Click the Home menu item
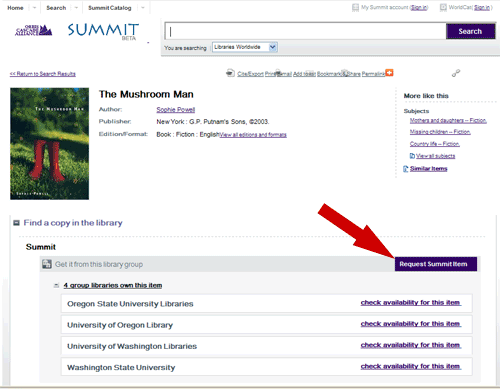500x389 pixels. [15, 8]
